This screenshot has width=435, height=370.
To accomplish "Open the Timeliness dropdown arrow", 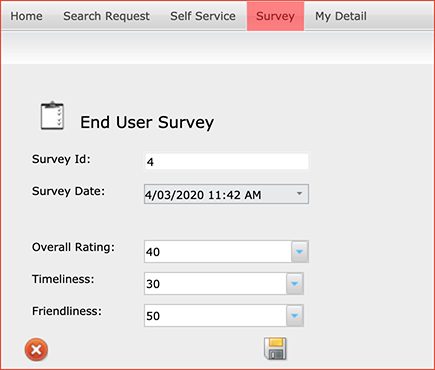I will [295, 284].
